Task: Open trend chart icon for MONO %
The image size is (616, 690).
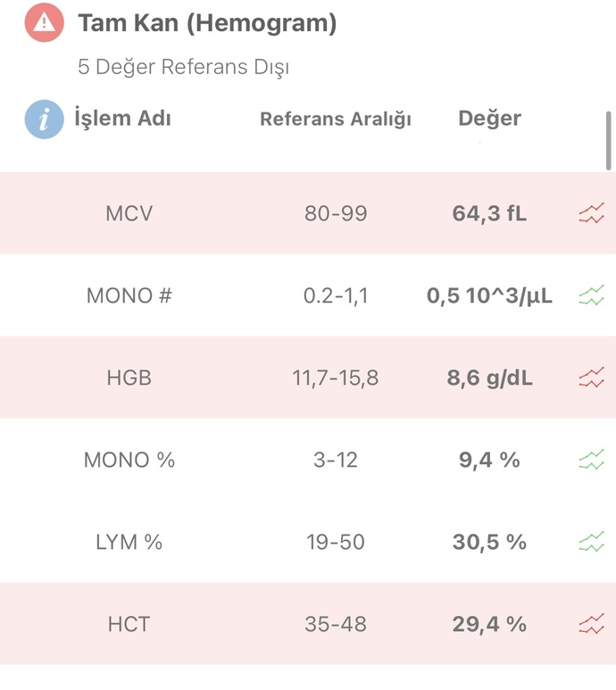Action: click(x=591, y=460)
